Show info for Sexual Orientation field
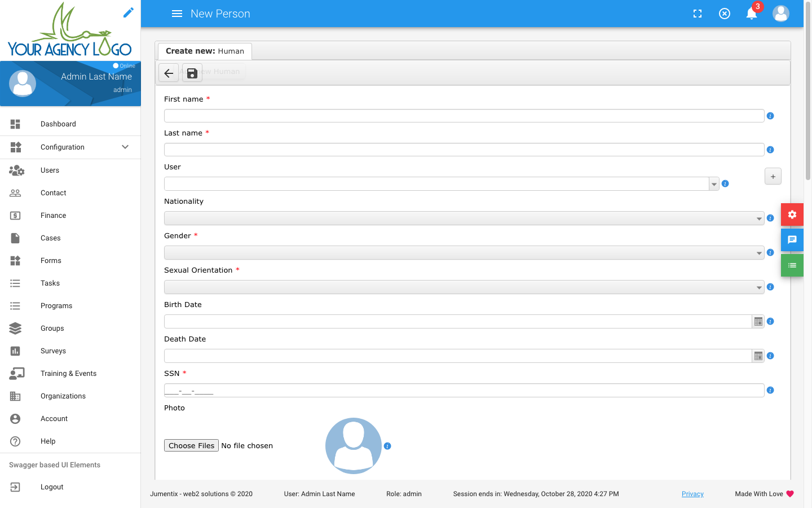Image resolution: width=812 pixels, height=508 pixels. coord(770,287)
